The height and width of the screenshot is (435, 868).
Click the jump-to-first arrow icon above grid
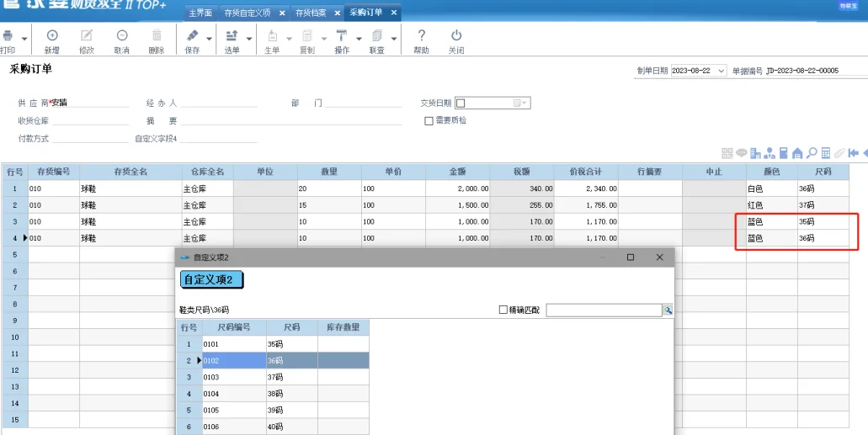(853, 153)
